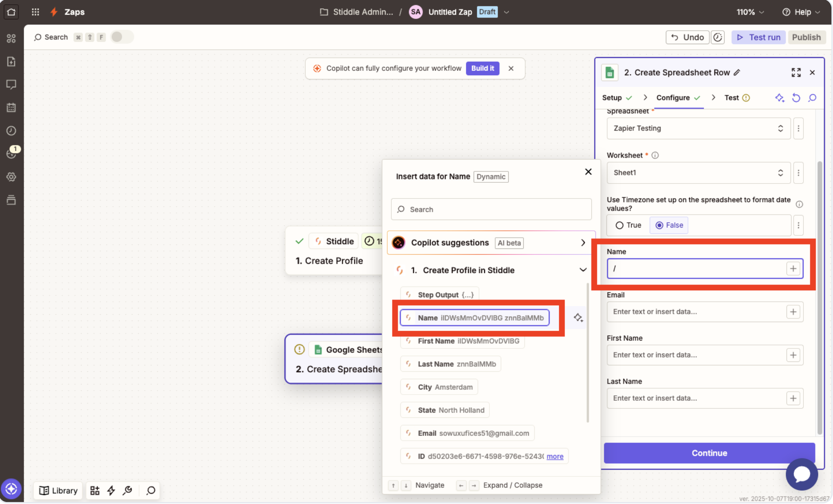
Task: Open the Zapier home icon
Action: point(11,12)
